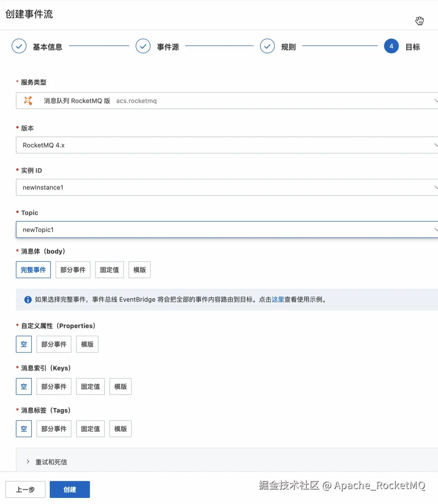Go to the 规则 step label
This screenshot has height=504, width=438.
[288, 47]
